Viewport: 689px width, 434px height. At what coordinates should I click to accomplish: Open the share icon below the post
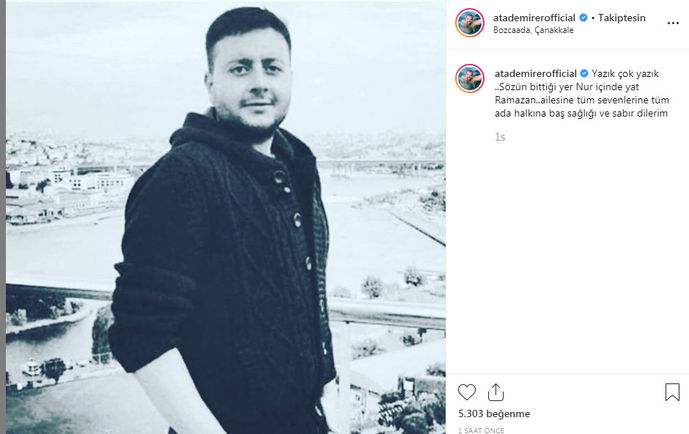tap(496, 392)
